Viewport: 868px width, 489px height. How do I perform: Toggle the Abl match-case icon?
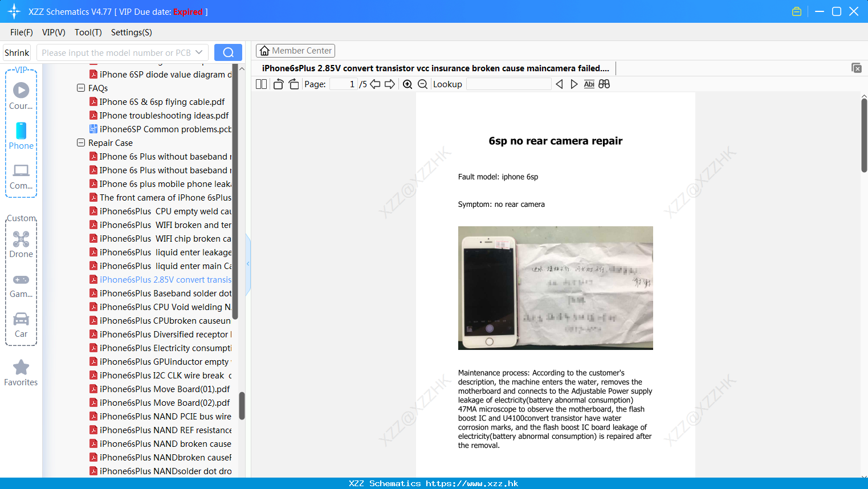coord(589,84)
